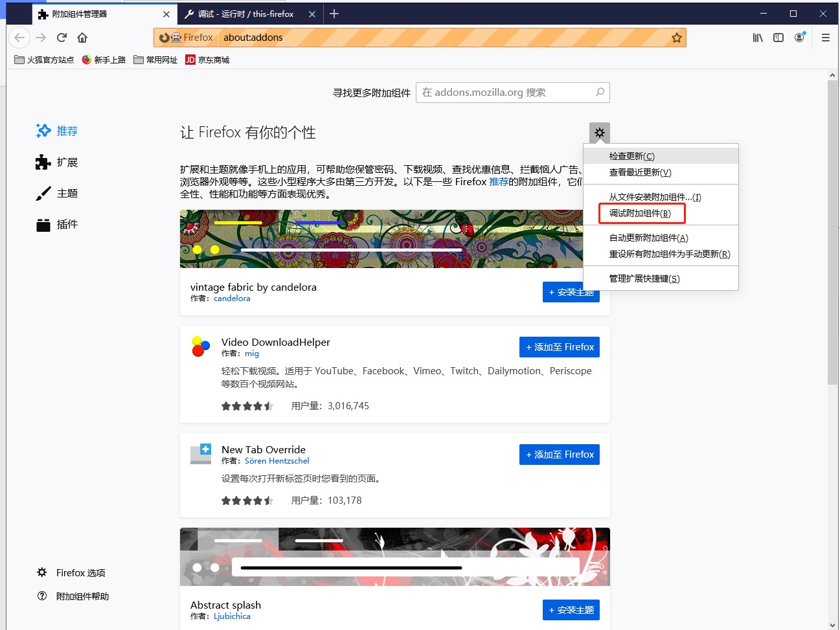Open the 火狐官方站点 bookmark folder
This screenshot has width=840, height=630.
(44, 60)
